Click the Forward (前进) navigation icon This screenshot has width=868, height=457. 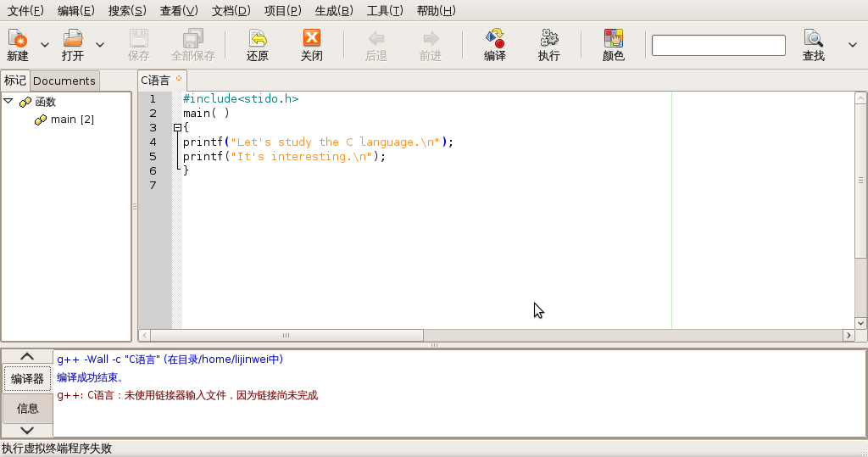pyautogui.click(x=430, y=38)
